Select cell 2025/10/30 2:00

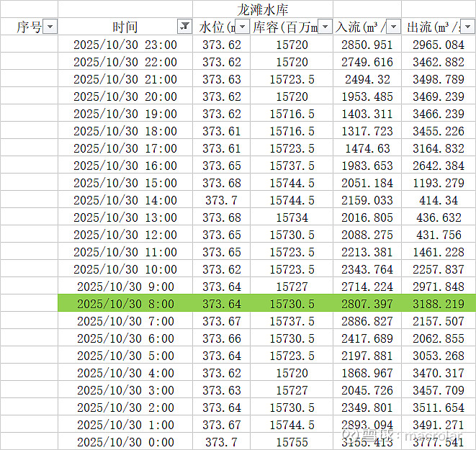point(125,408)
